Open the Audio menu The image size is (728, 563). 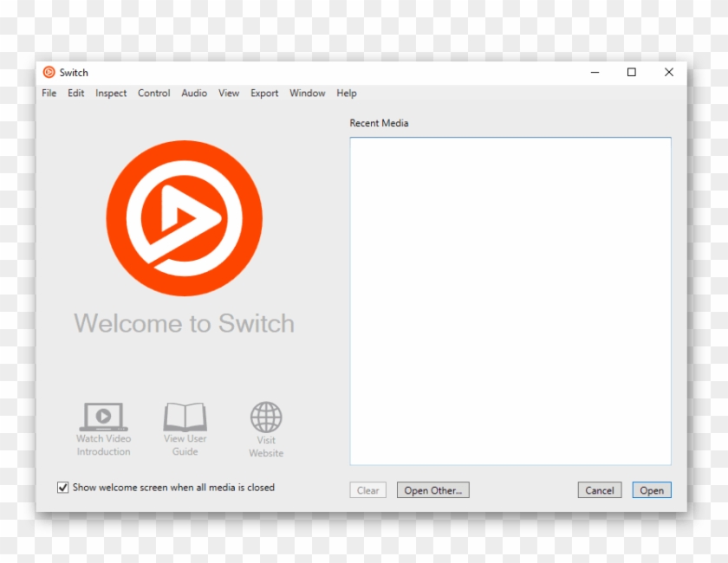coord(193,93)
